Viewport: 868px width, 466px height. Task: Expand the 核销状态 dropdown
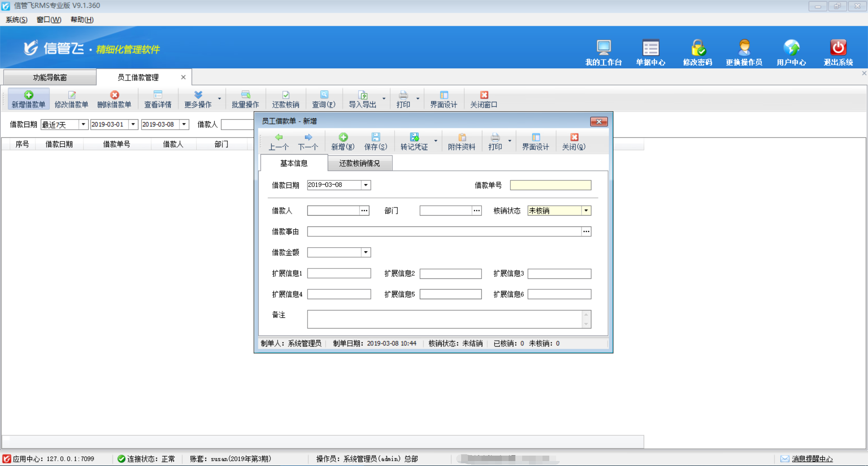click(x=586, y=211)
